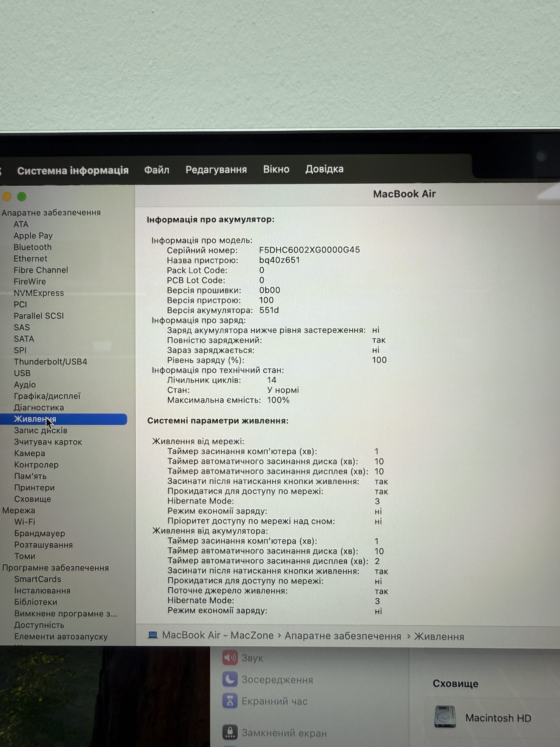Image resolution: width=560 pixels, height=747 pixels.
Task: Select Wi-Fi in the sidebar
Action: pos(25,522)
